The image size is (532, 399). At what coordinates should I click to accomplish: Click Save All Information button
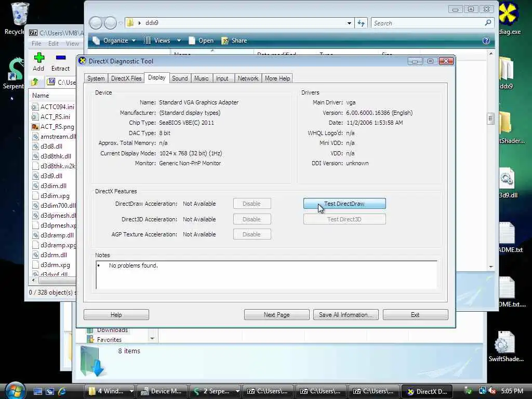point(345,314)
